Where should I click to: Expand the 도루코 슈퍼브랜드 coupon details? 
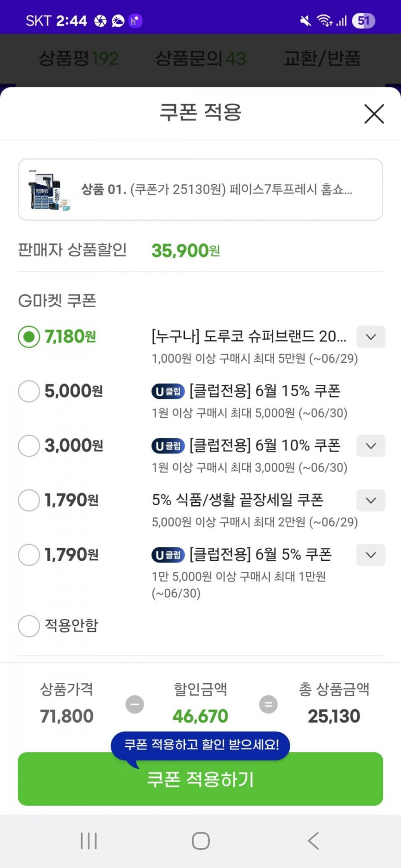[x=370, y=337]
